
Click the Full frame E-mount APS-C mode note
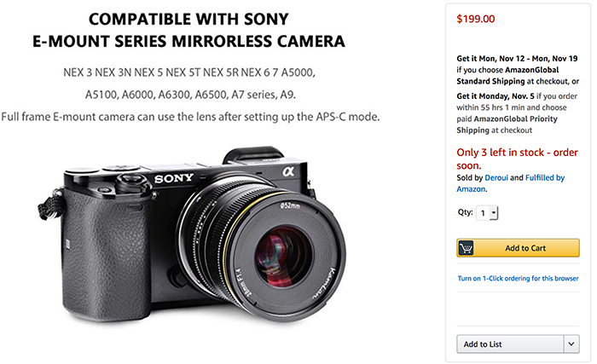point(190,117)
